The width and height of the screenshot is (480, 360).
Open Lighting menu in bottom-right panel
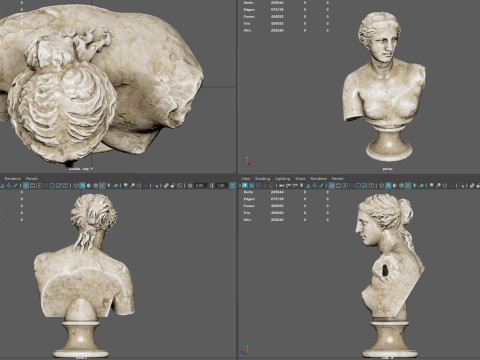(282, 179)
